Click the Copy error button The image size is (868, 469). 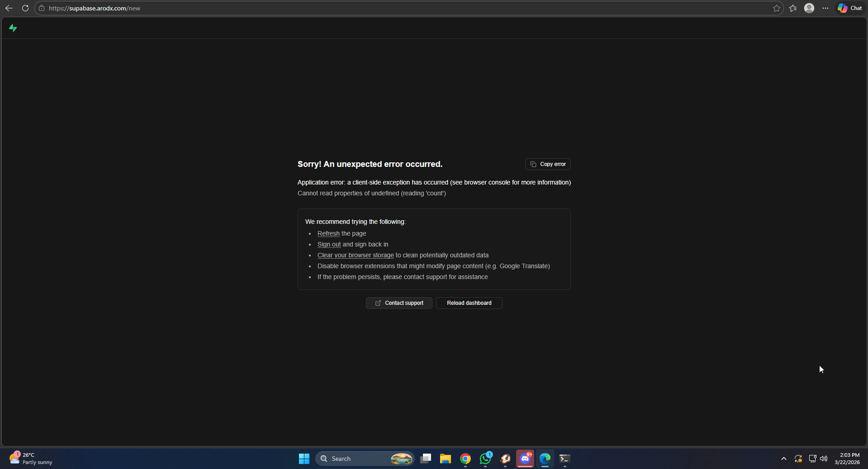[548, 164]
